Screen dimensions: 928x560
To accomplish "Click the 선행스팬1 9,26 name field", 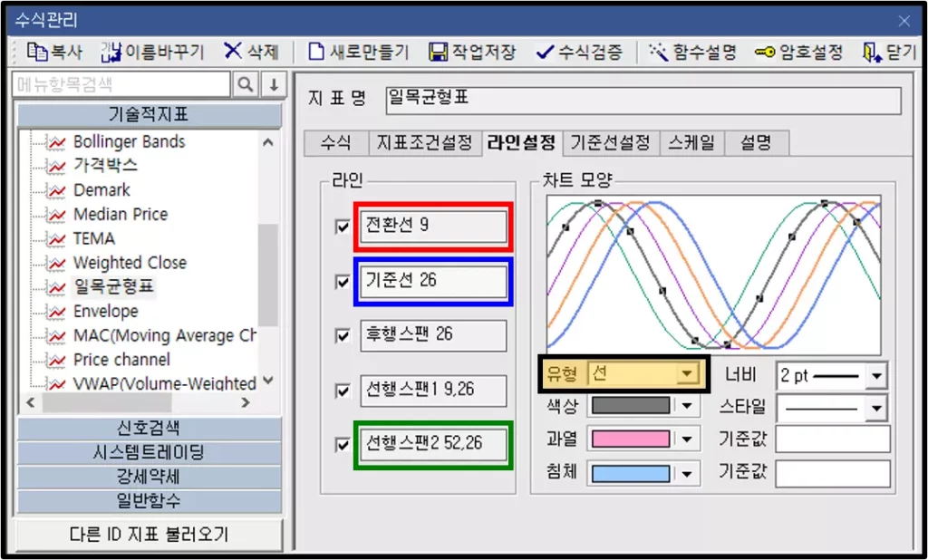I will point(433,391).
